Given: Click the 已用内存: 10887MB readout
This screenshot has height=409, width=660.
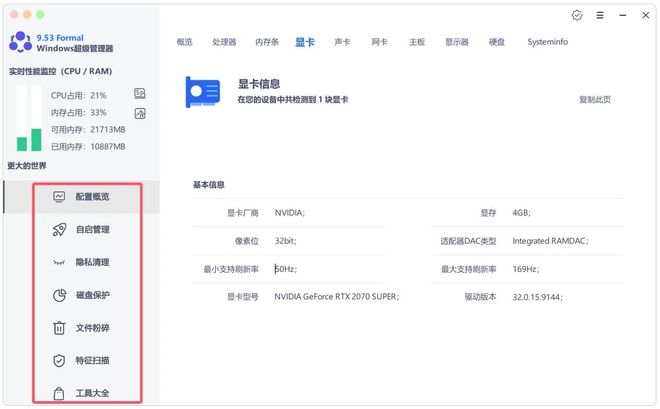Looking at the screenshot, I should point(88,147).
